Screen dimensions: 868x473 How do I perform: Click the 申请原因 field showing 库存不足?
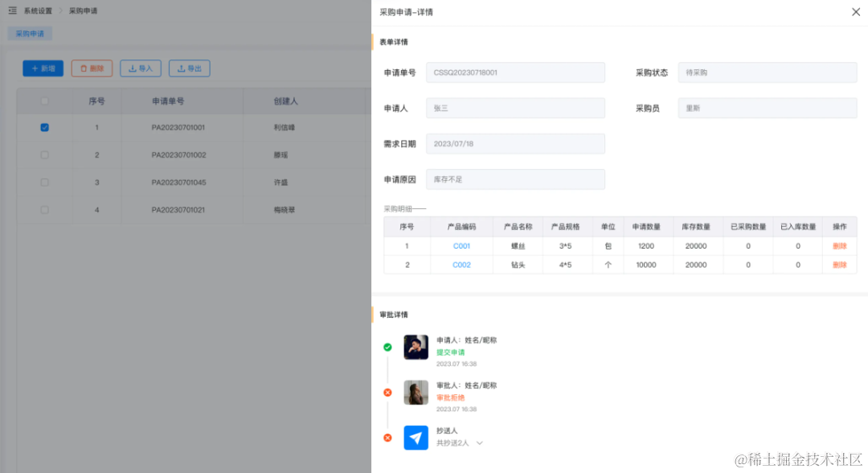click(x=515, y=179)
